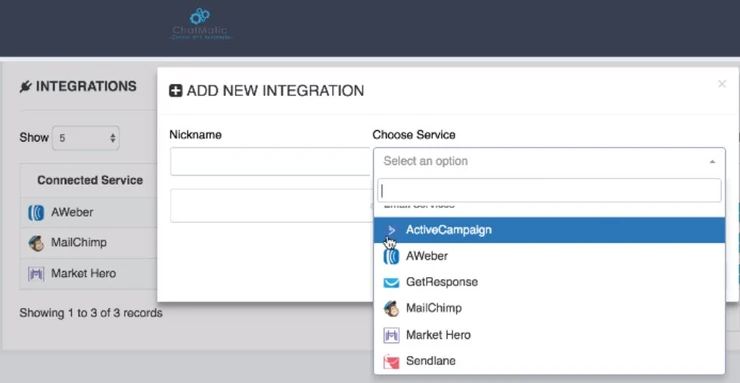Viewport: 740px width, 383px height.
Task: Click the INTEGRATIONS heading text
Action: (x=86, y=87)
